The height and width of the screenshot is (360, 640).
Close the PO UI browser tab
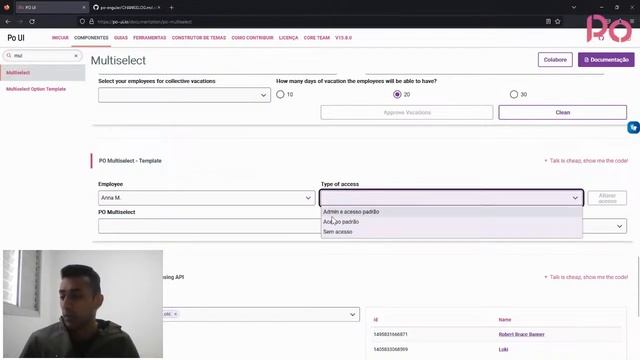coord(84,7)
